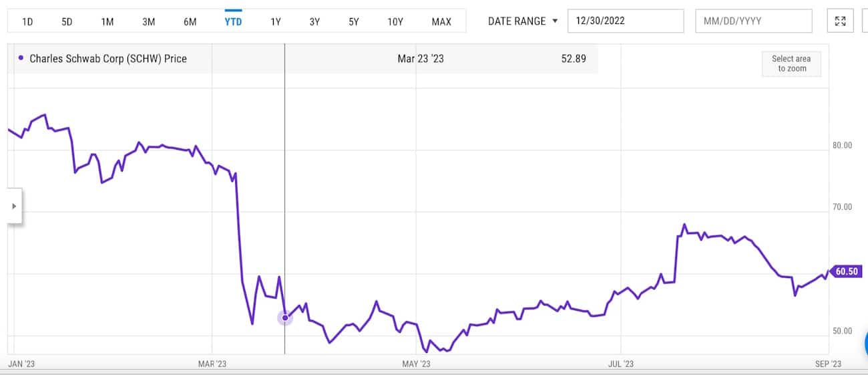The height and width of the screenshot is (375, 868).
Task: Switch to the 3M range
Action: click(x=148, y=21)
